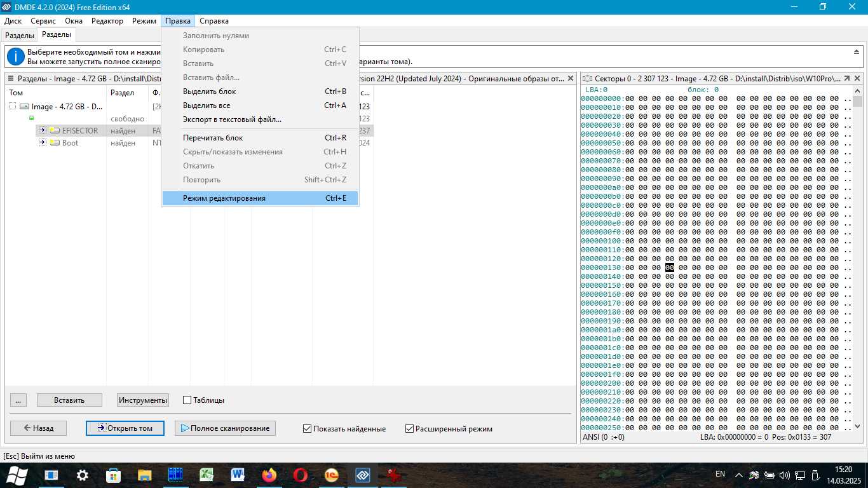This screenshot has width=868, height=488.
Task: Toggle the Таблицы checkbox
Action: 187,400
